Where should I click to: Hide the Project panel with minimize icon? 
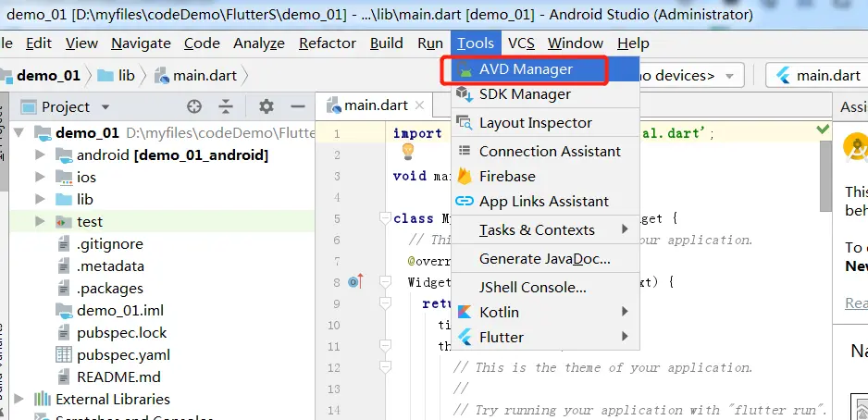[x=298, y=106]
